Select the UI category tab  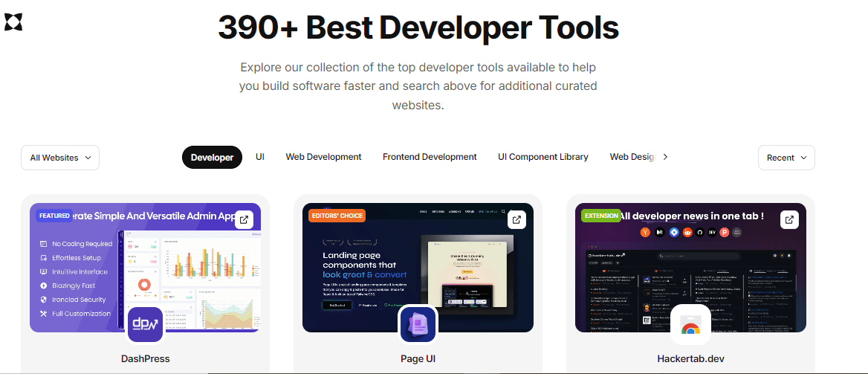[x=260, y=157]
